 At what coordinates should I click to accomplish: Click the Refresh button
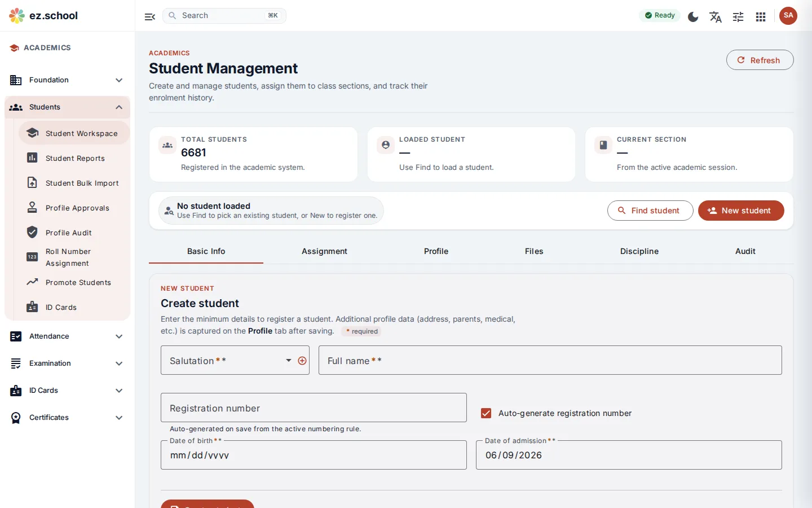pyautogui.click(x=760, y=60)
